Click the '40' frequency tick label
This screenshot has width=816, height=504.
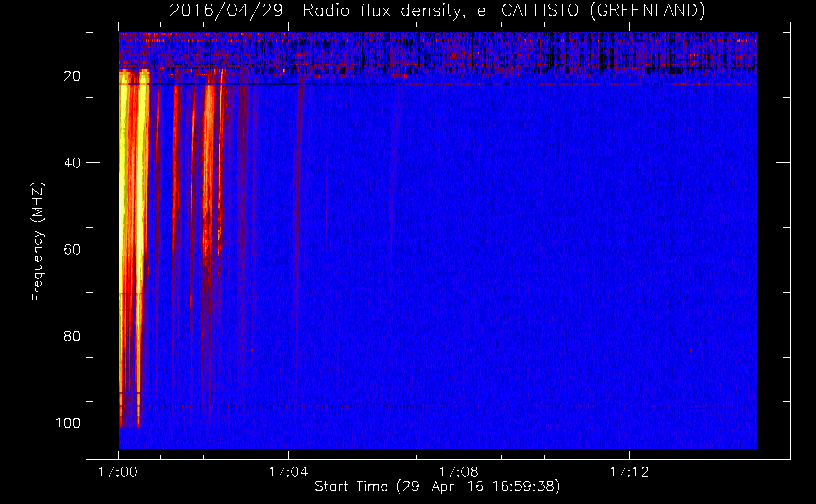coord(72,163)
